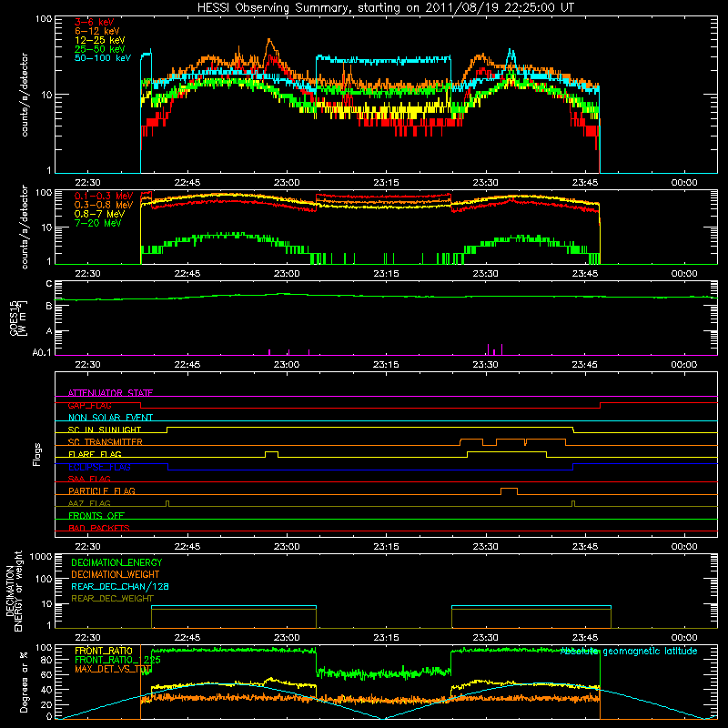Viewport: 728px width, 728px height.
Task: Click the GOES15 W m-2 axis label
Action: click(18, 318)
